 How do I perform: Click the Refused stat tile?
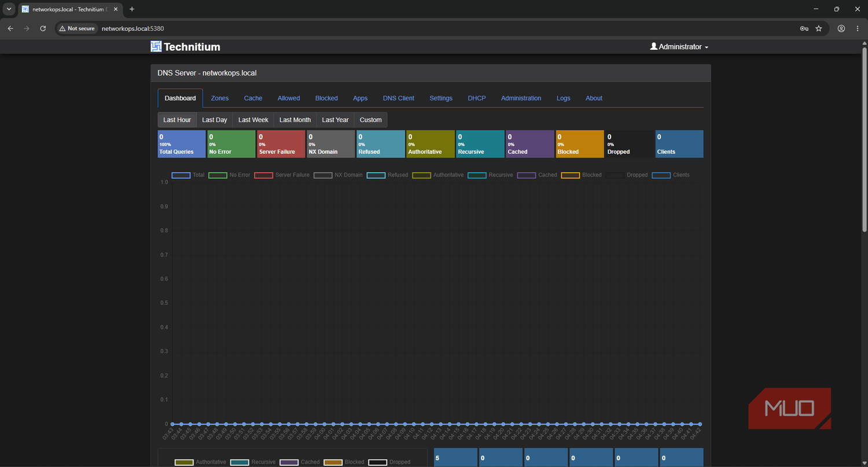tap(381, 144)
